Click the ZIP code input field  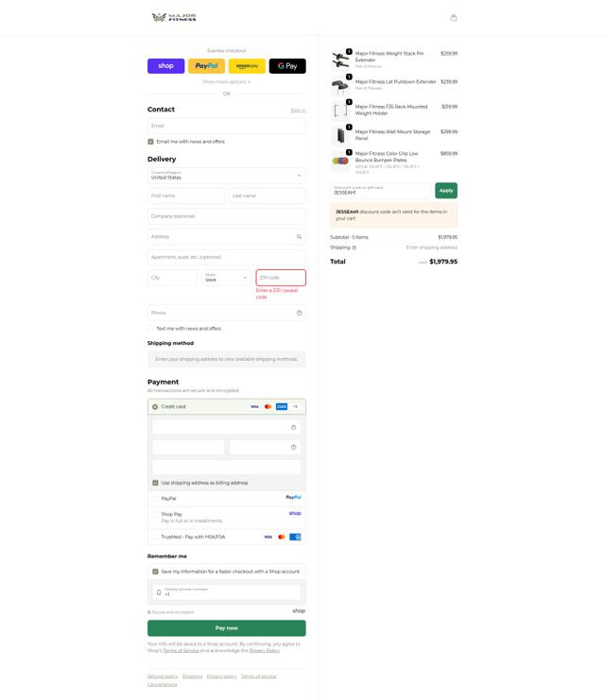click(281, 278)
